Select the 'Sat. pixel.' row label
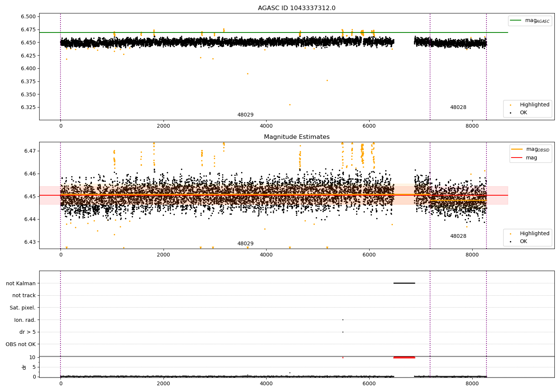 pyautogui.click(x=22, y=308)
